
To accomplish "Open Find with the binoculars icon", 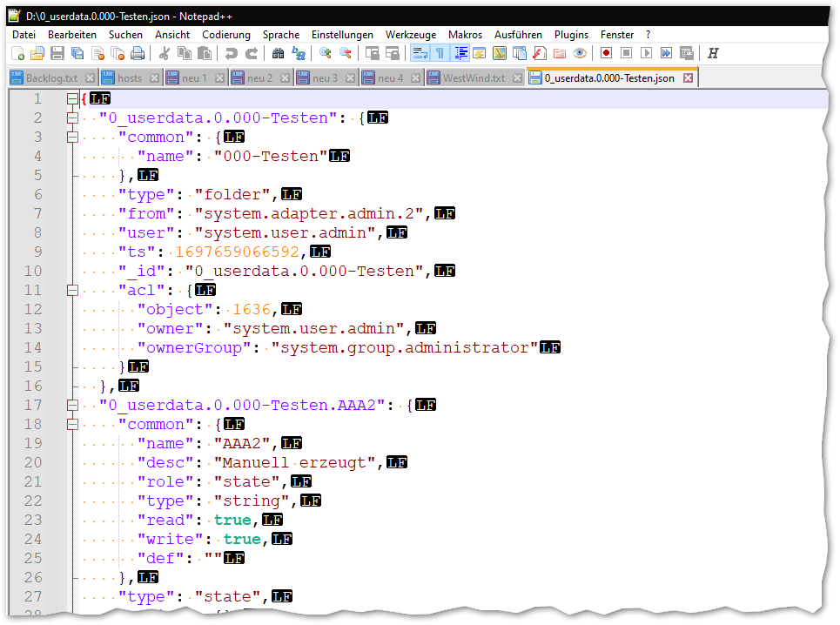I will pos(278,54).
